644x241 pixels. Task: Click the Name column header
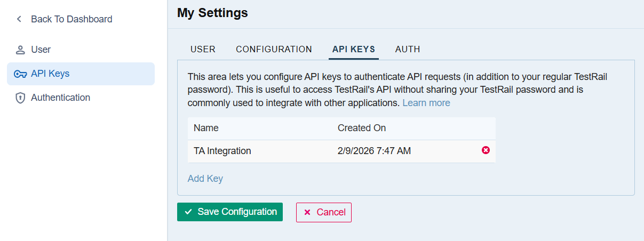(206, 128)
